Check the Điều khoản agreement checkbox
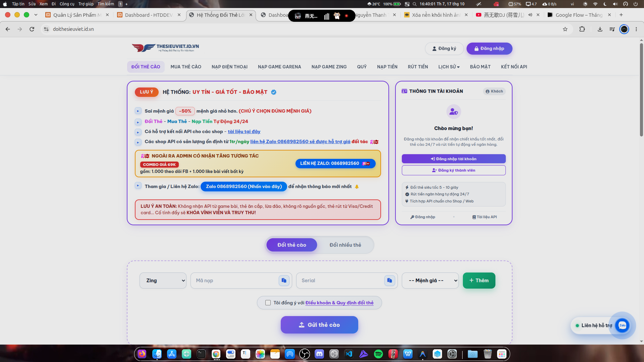Image resolution: width=644 pixels, height=362 pixels. (268, 303)
